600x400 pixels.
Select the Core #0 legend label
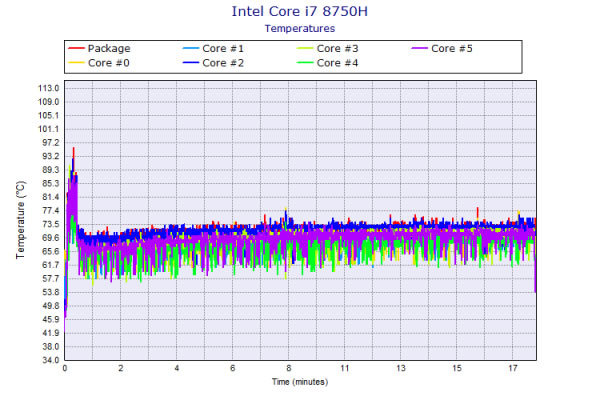click(x=109, y=63)
